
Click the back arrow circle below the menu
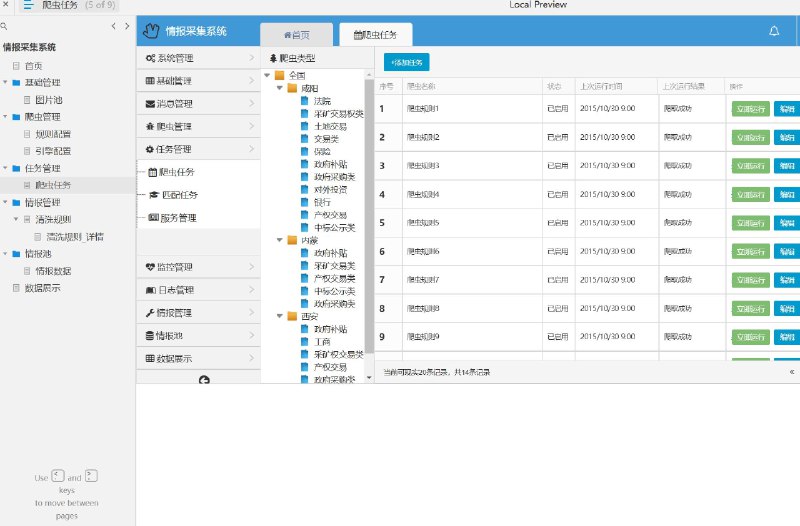click(x=204, y=380)
